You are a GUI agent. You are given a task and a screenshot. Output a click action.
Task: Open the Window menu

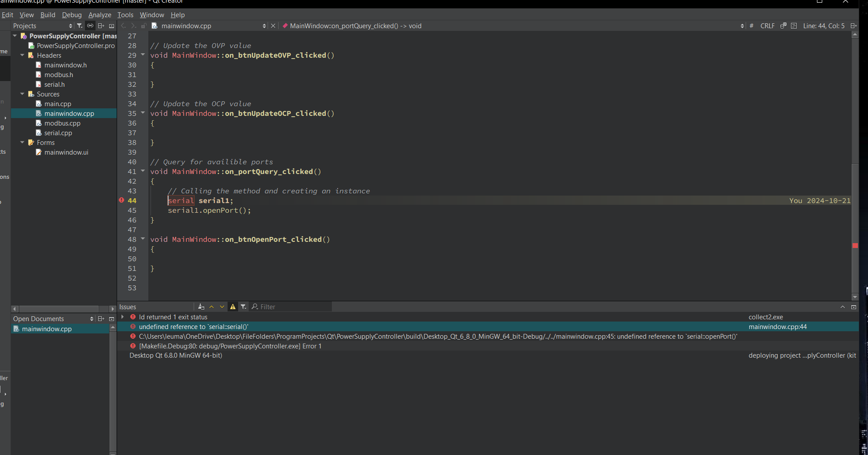[x=152, y=15]
